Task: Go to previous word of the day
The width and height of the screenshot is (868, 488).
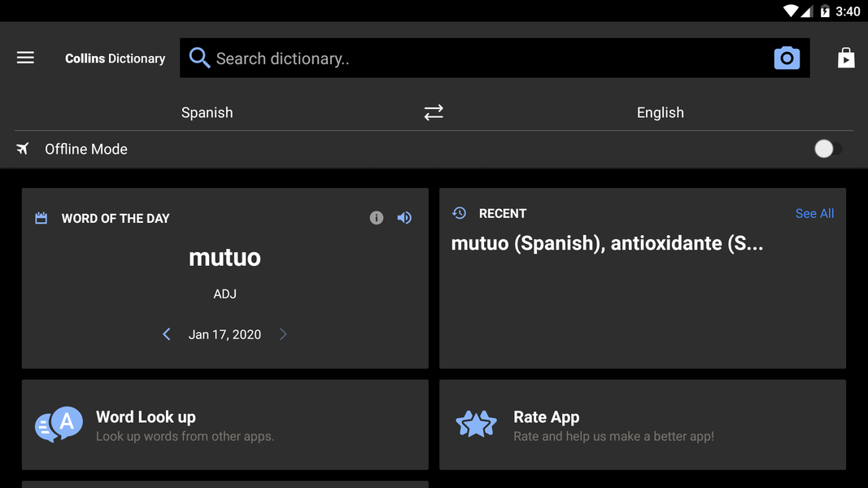Action: click(x=167, y=334)
